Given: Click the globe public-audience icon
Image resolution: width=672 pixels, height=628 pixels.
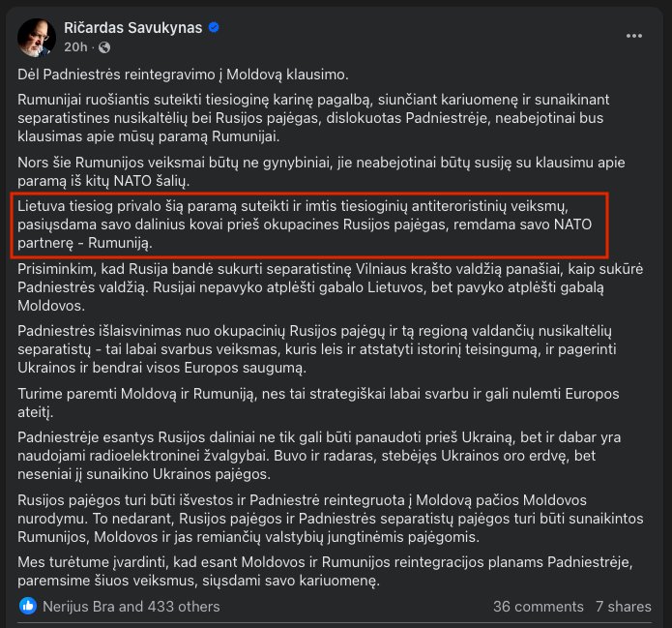Looking at the screenshot, I should (104, 47).
